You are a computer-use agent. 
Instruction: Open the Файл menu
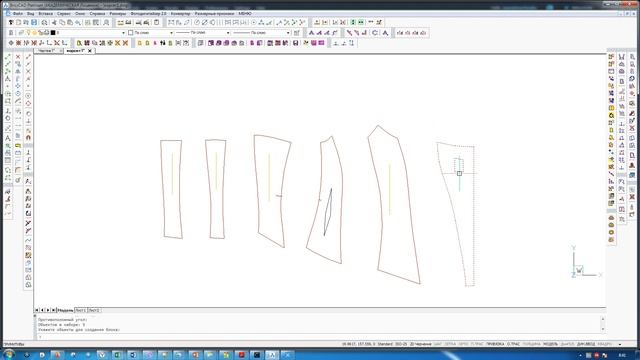(x=18, y=13)
